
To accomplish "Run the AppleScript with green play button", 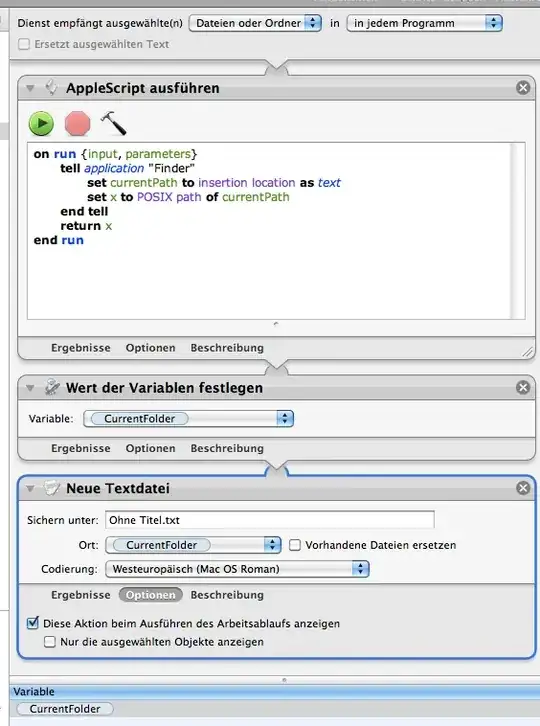I will [x=41, y=124].
